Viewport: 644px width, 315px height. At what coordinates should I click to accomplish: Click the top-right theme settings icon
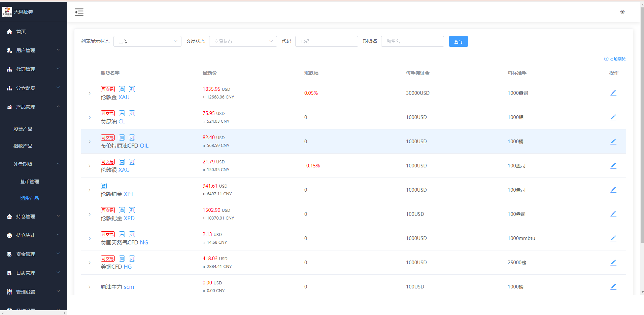tap(622, 12)
